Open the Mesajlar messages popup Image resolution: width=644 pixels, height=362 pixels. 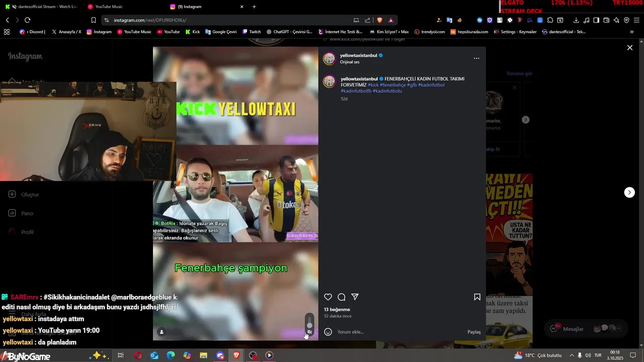[x=586, y=329]
